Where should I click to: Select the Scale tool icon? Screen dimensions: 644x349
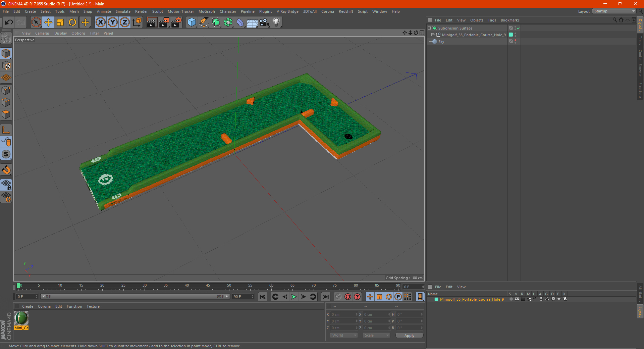[x=60, y=22]
